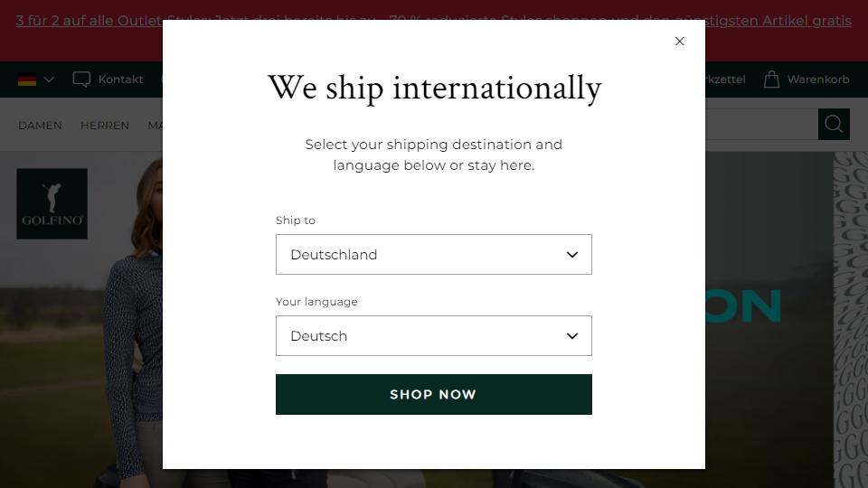Open the Herren menu

[x=105, y=126]
